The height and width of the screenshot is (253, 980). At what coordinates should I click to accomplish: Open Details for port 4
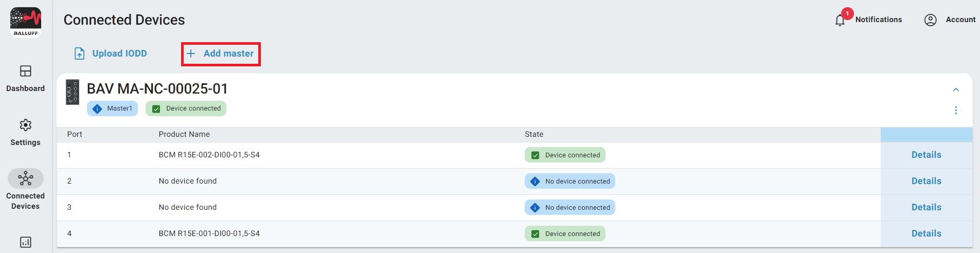pos(926,233)
